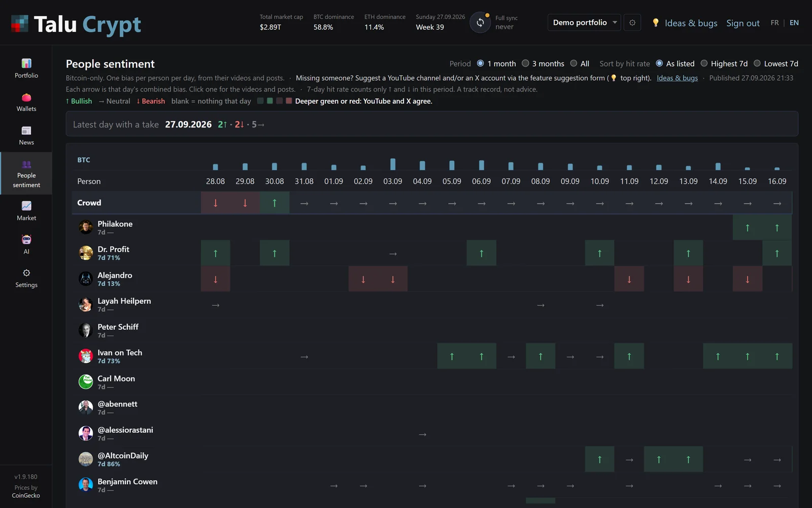
Task: Sort by hit rate As listed
Action: pyautogui.click(x=675, y=63)
